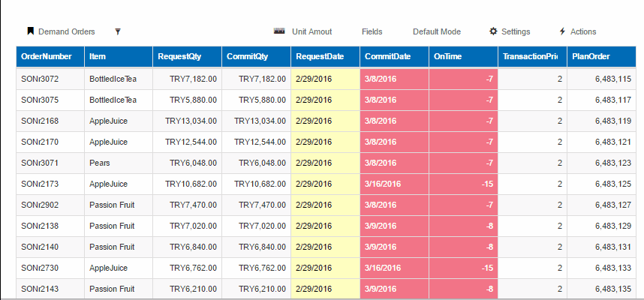Click the Unit Amout ruler icon
The width and height of the screenshot is (644, 300).
279,31
